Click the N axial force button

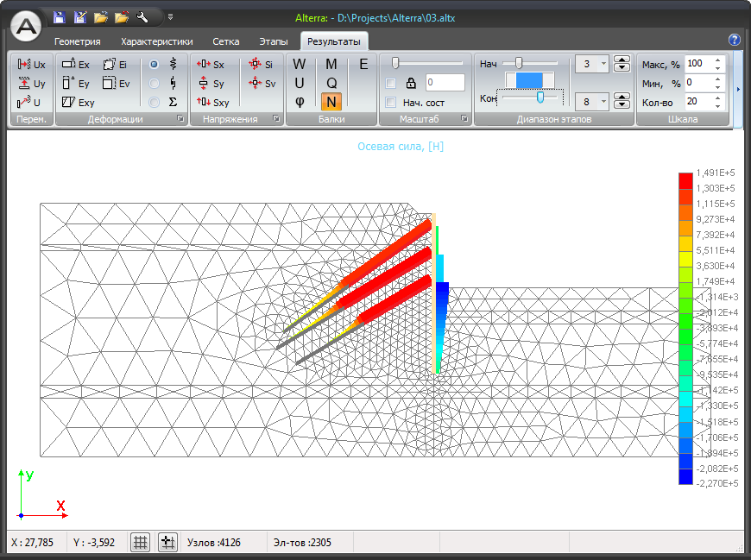pyautogui.click(x=331, y=102)
